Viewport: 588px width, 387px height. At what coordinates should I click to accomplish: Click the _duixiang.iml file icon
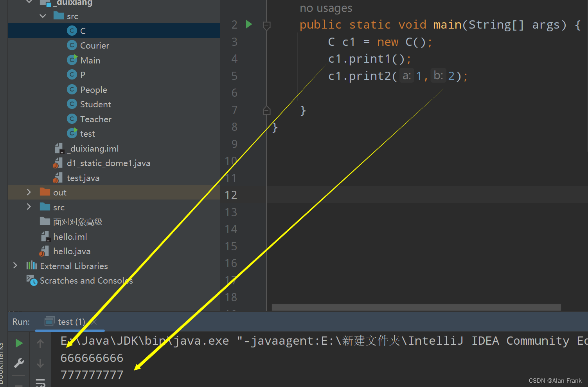pos(59,148)
